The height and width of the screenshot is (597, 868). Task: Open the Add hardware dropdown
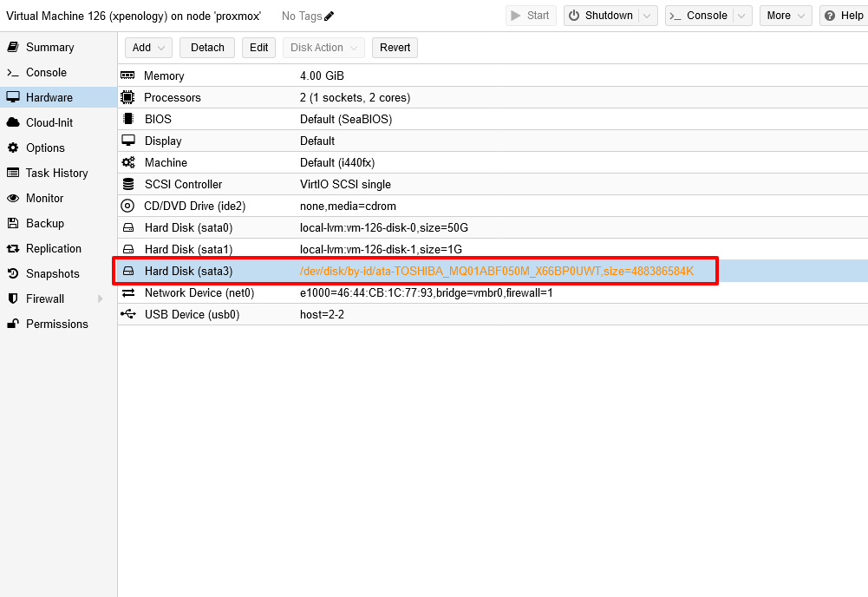148,48
